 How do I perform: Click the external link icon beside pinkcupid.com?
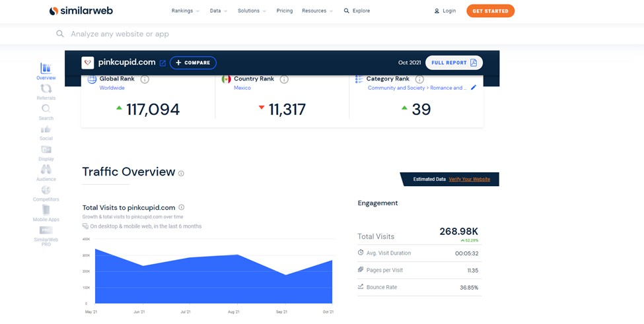[x=162, y=63]
